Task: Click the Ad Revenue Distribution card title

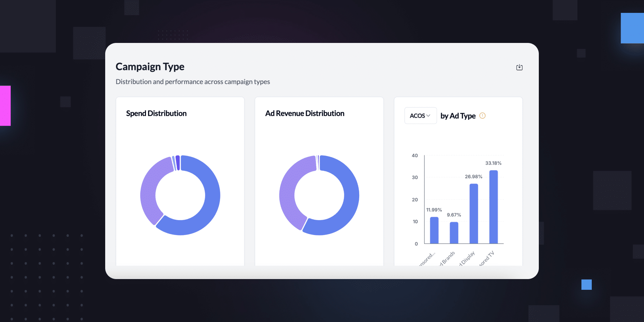Action: click(x=305, y=113)
